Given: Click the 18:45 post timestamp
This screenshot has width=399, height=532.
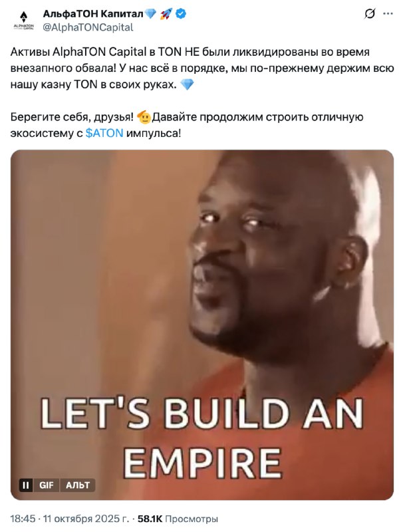Looking at the screenshot, I should (23, 519).
